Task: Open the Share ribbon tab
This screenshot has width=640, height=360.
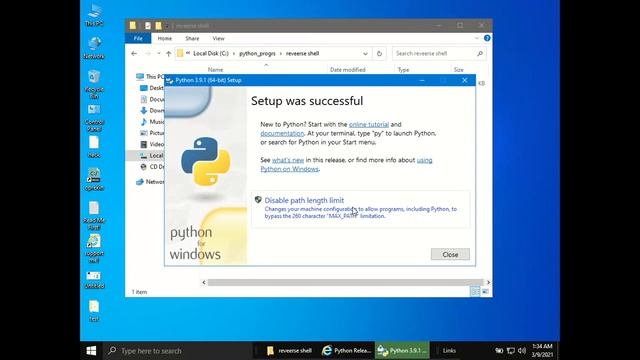Action: (192, 38)
